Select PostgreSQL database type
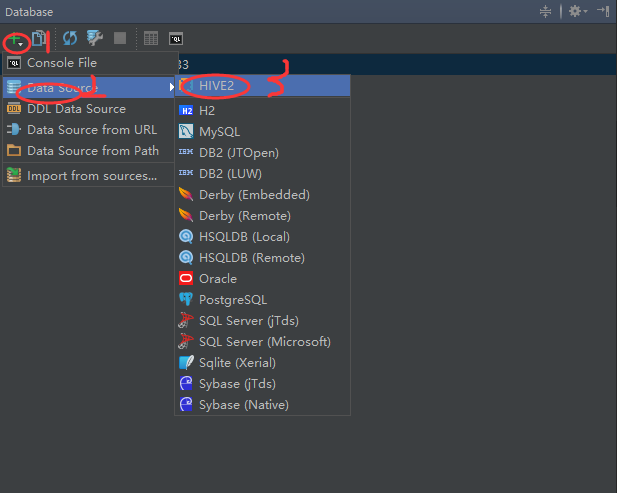 coord(262,299)
